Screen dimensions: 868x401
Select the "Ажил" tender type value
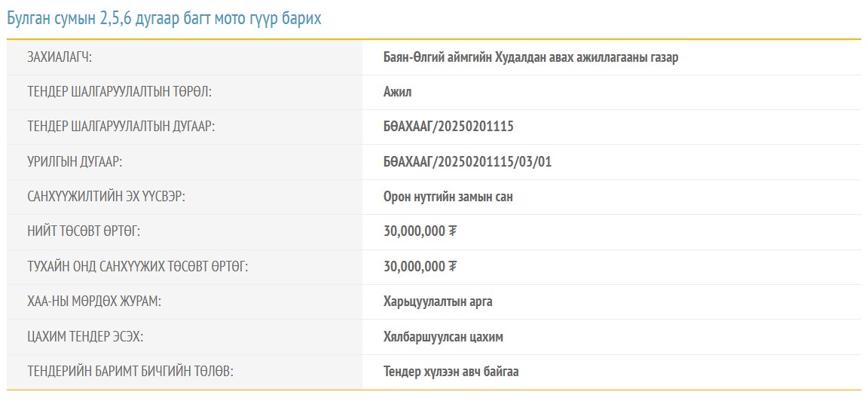pyautogui.click(x=398, y=92)
